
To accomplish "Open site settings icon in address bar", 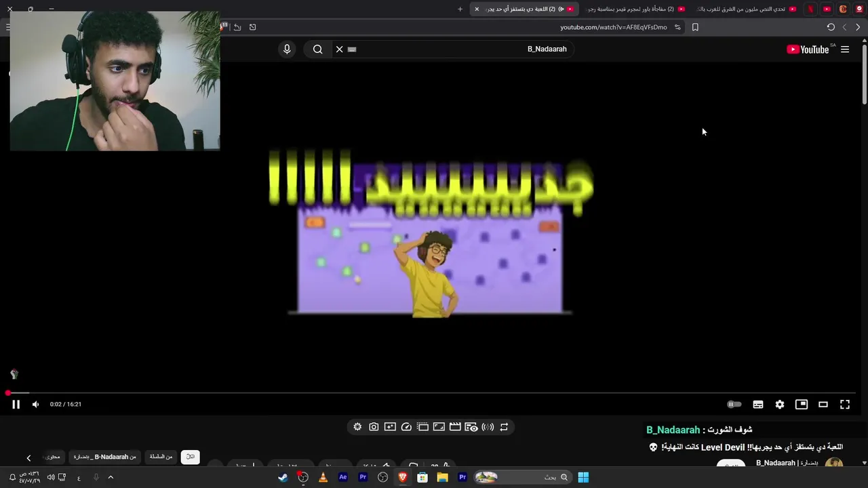I will (x=677, y=27).
